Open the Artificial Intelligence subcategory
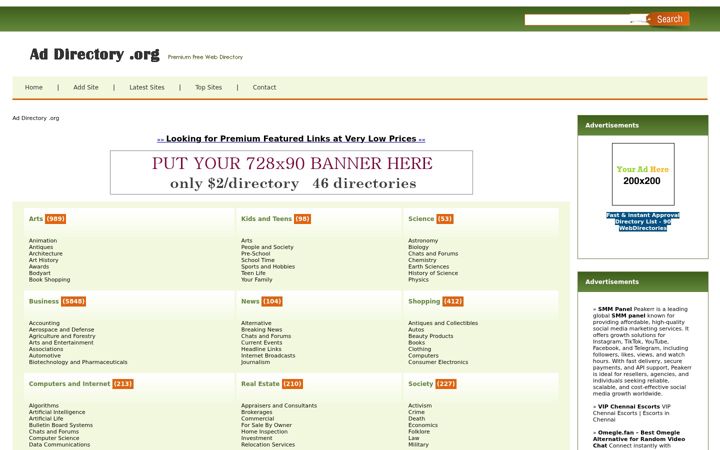This screenshot has height=450, width=720. coord(57,412)
